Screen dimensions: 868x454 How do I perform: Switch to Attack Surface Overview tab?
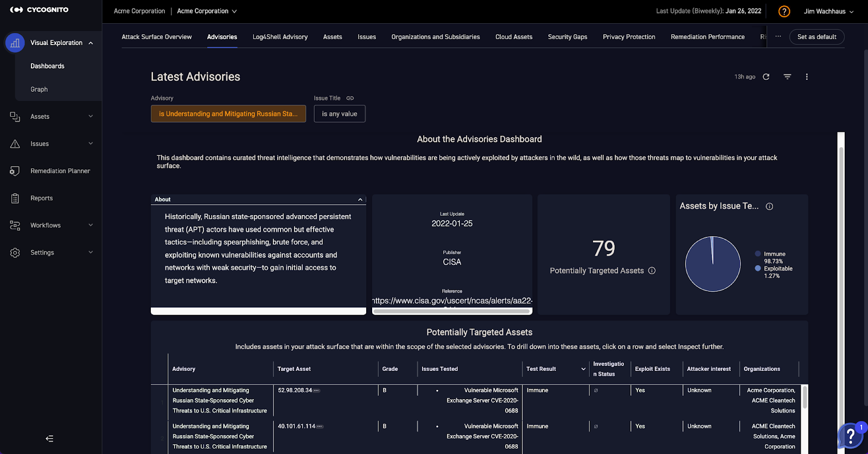[x=157, y=37]
